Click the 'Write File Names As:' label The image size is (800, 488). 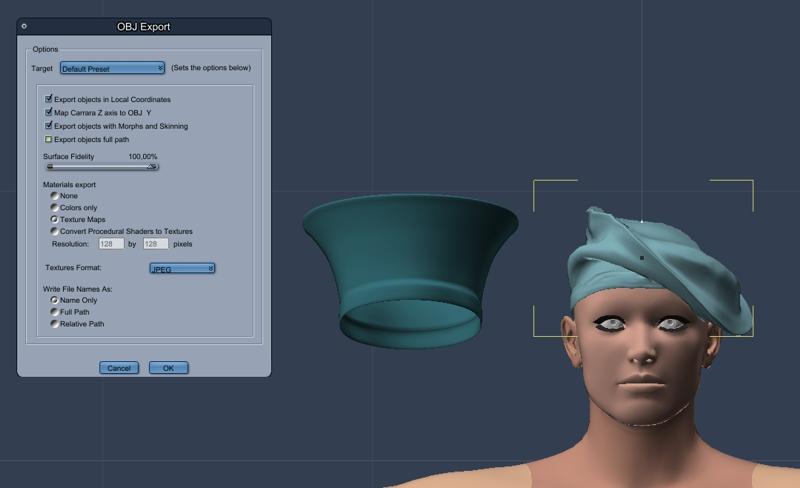tap(78, 289)
